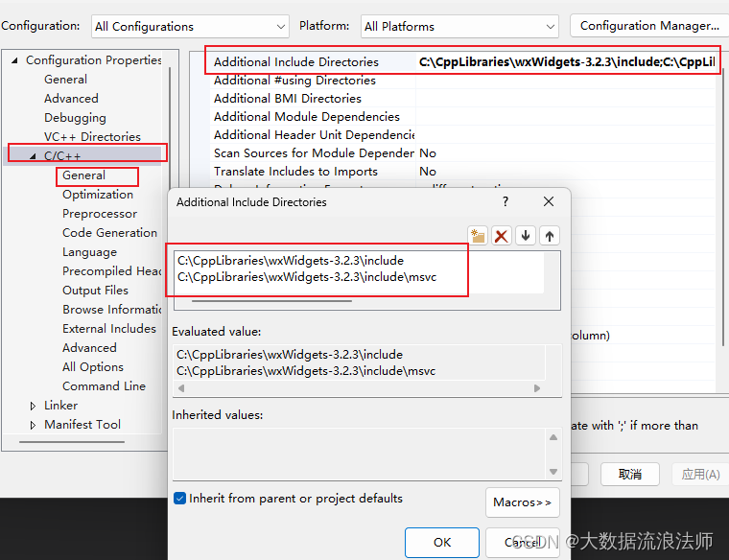
Task: Select the Browse Information tree item
Action: click(x=111, y=310)
